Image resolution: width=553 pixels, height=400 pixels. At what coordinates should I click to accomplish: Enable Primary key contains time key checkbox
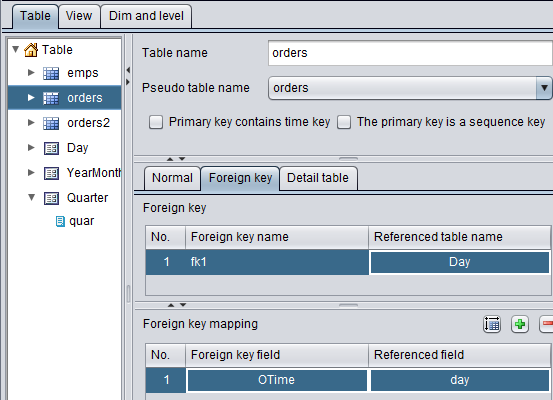[156, 122]
